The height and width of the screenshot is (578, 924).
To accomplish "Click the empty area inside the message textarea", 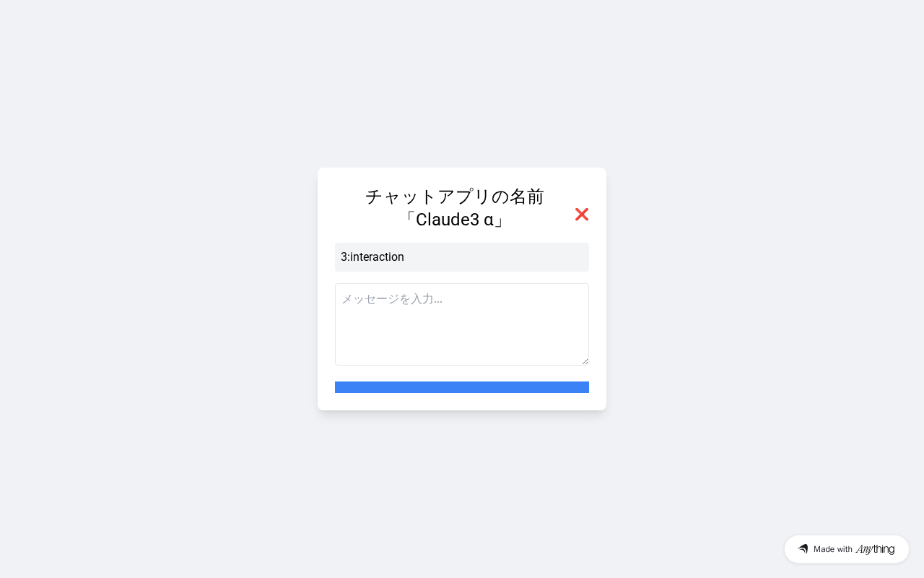I will pos(462,336).
